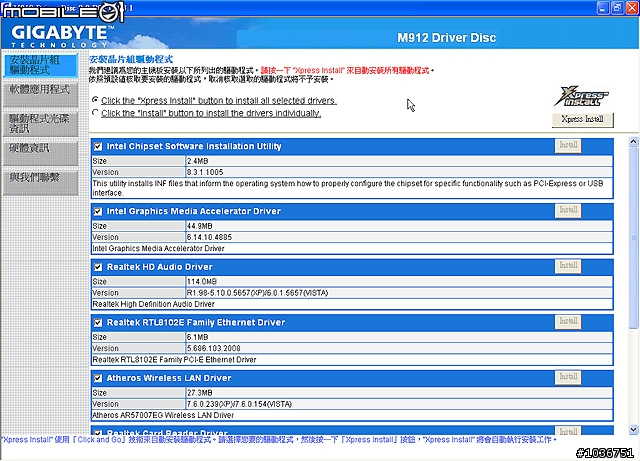640x461 pixels.
Task: Close the M912 Driver Disc window
Action: [631, 8]
